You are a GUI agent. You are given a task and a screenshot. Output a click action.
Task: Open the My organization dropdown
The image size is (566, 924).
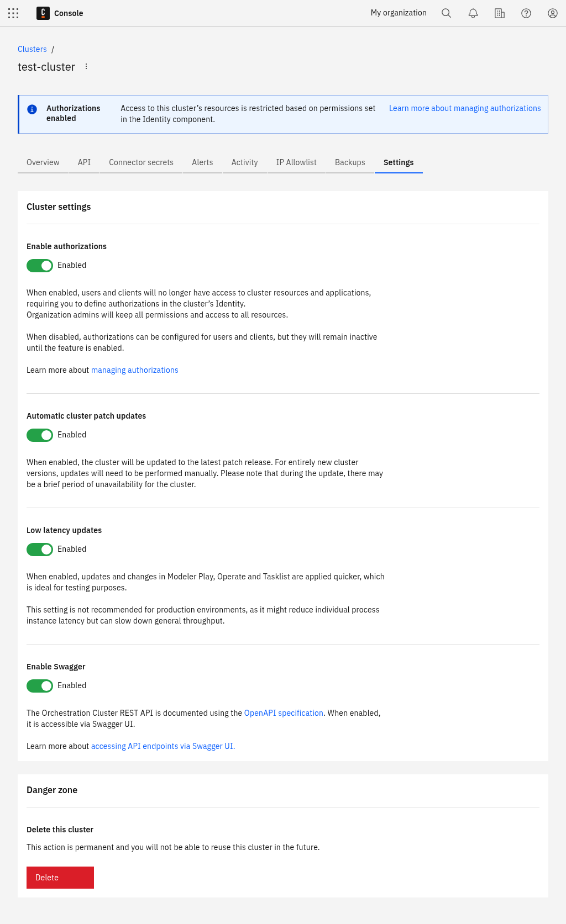click(x=398, y=13)
